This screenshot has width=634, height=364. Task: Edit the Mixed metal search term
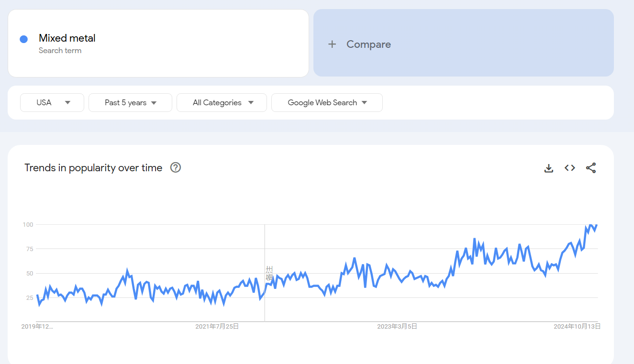point(67,38)
